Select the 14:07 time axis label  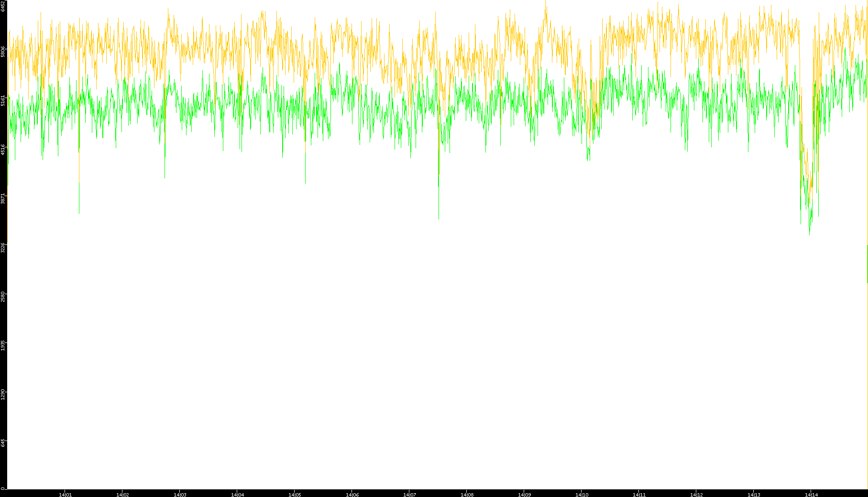(x=409, y=495)
